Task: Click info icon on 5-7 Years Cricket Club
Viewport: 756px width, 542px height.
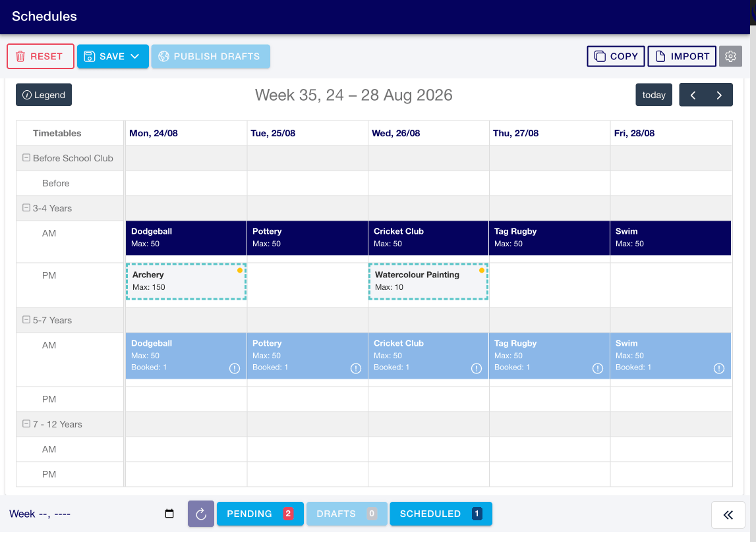Action: [x=477, y=369]
